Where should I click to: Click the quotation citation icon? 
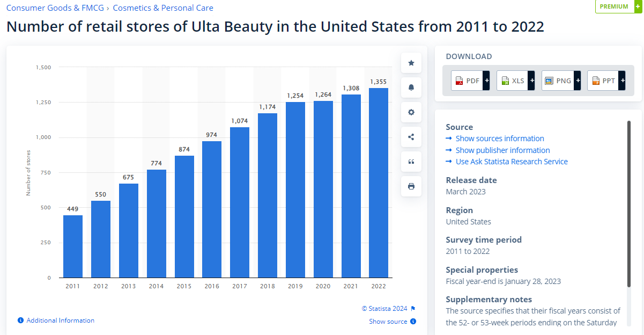pyautogui.click(x=411, y=162)
